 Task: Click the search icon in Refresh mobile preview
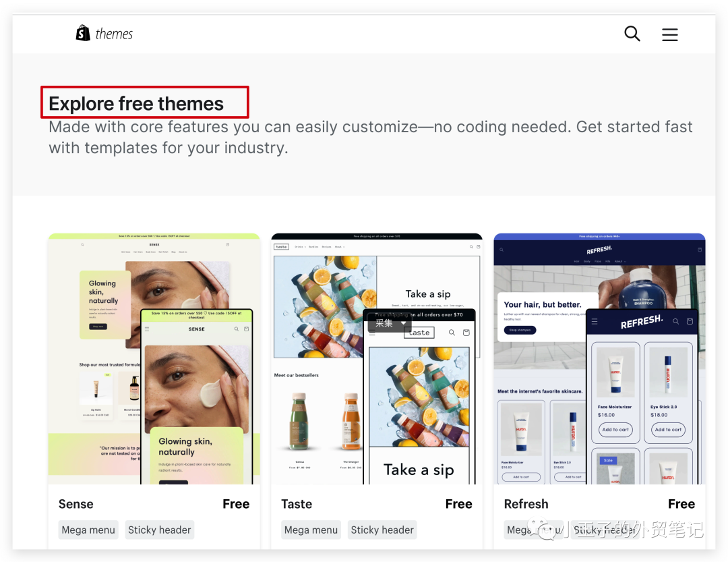pyautogui.click(x=676, y=321)
